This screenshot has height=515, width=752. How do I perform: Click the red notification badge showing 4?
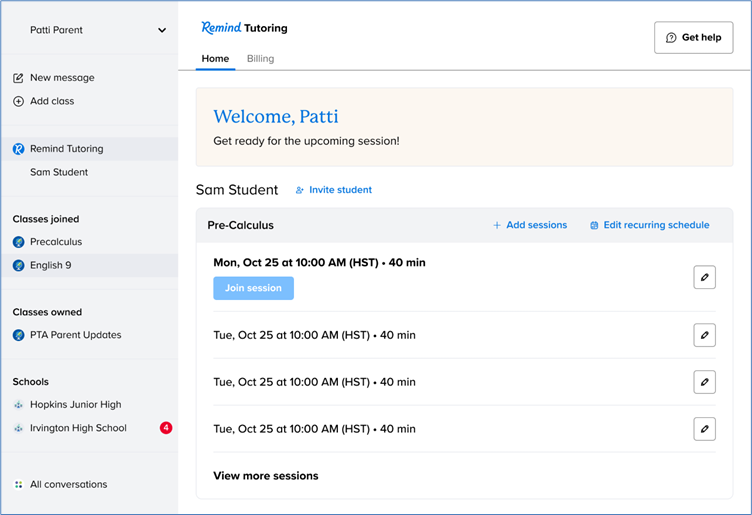pyautogui.click(x=166, y=428)
